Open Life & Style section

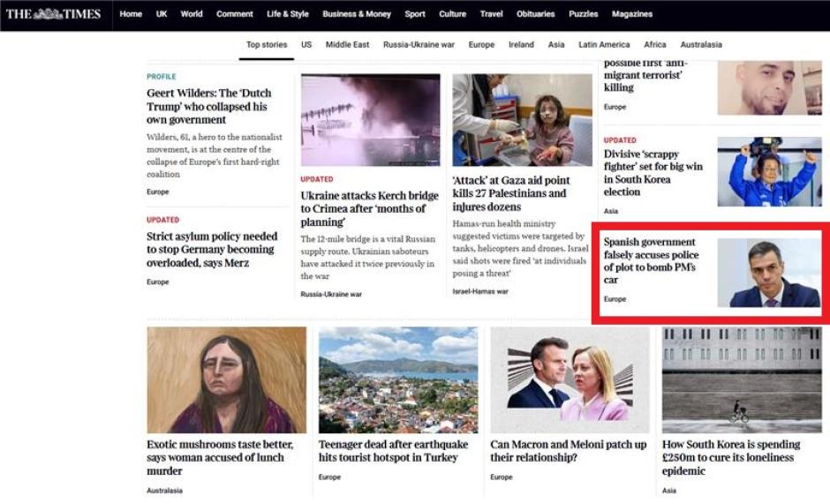click(288, 14)
